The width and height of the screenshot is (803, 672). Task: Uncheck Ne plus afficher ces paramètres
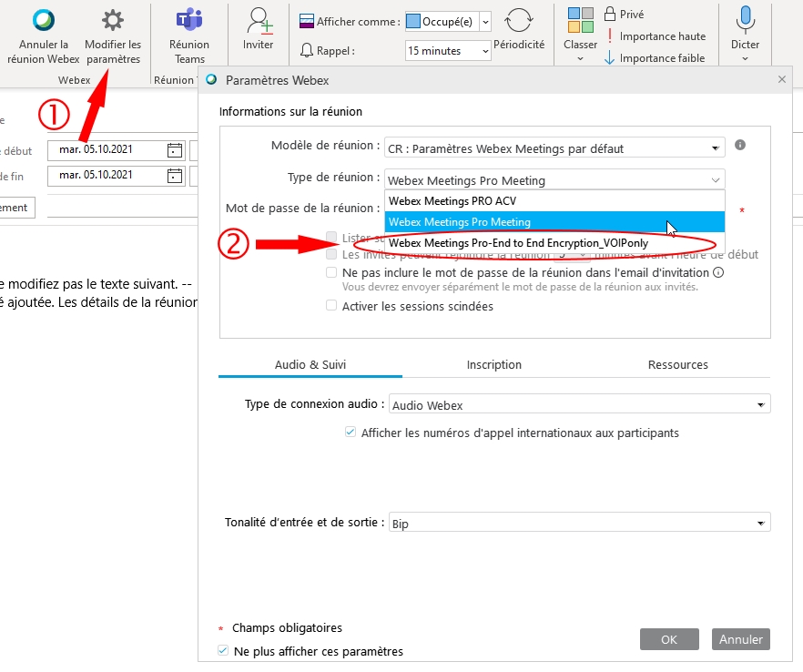tap(223, 650)
